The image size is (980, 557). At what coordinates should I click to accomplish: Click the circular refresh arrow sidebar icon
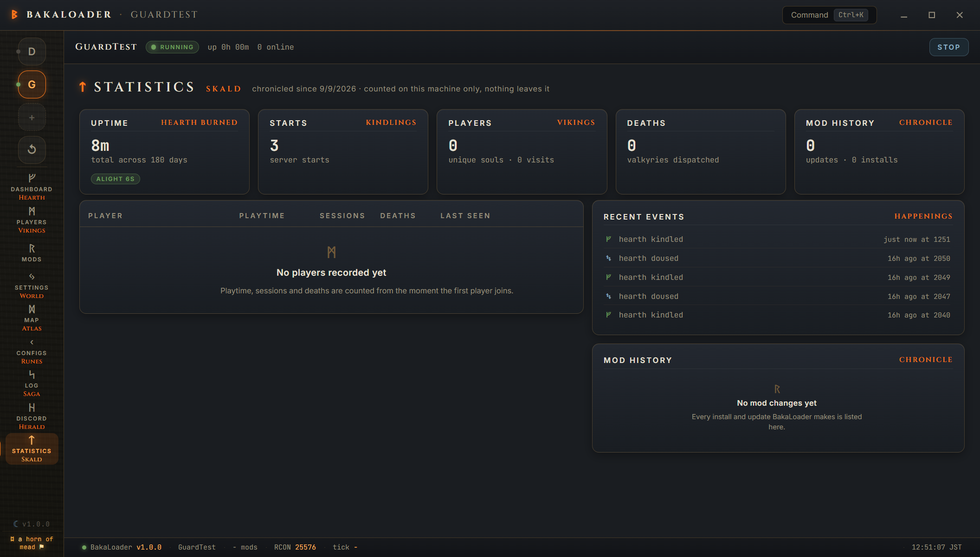32,149
